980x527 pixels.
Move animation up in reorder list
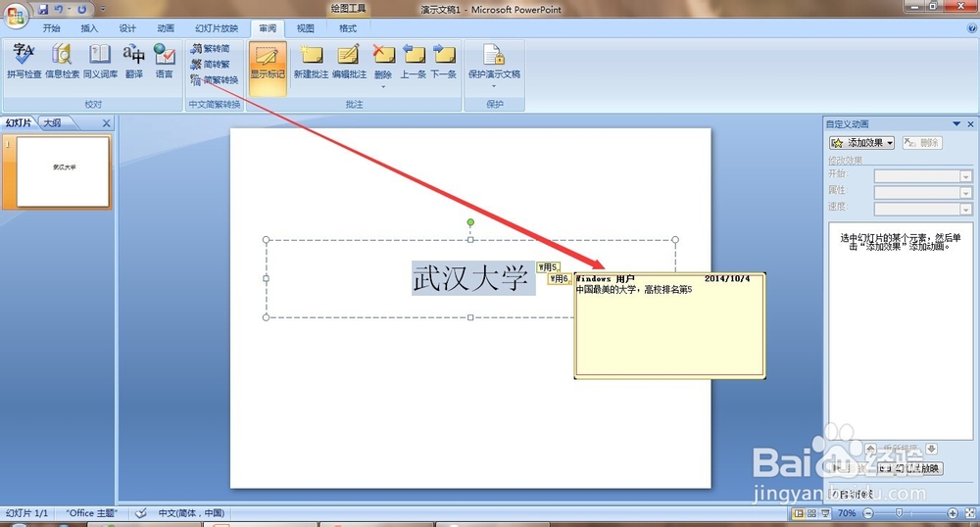870,449
